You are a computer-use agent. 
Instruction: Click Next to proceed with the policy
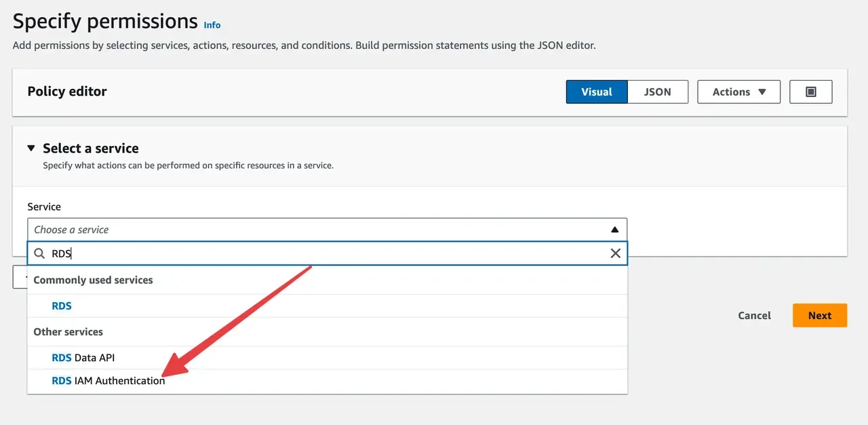coord(819,315)
